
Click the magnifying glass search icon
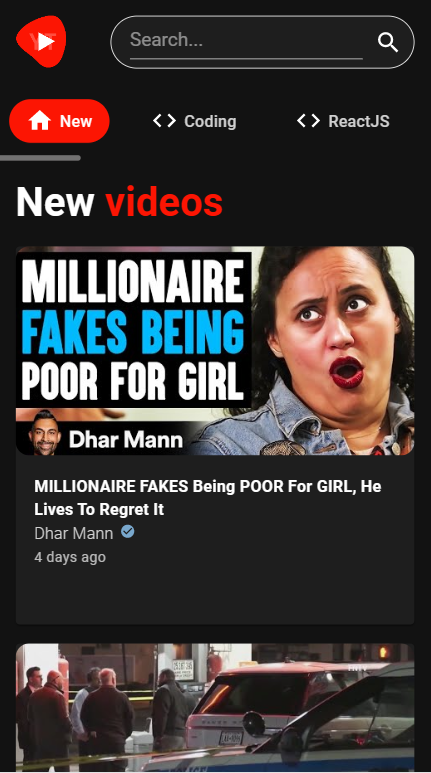pos(388,42)
